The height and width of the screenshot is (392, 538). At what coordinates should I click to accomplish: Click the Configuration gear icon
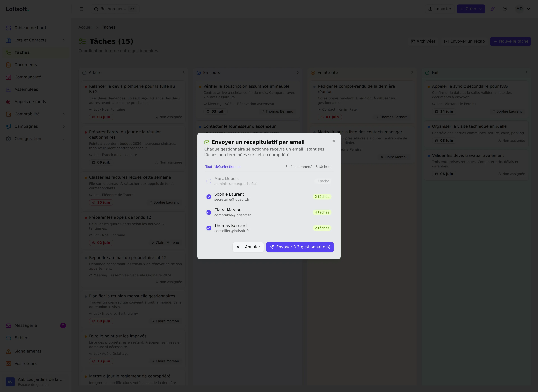(9, 139)
